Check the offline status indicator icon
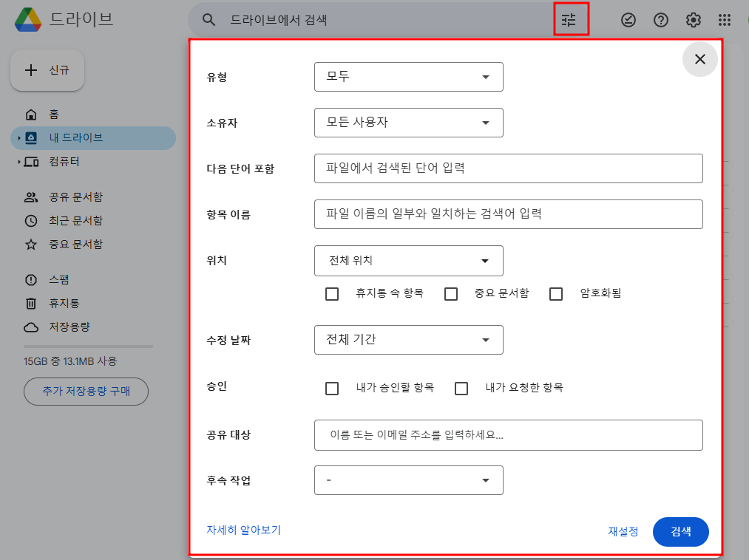 628,20
